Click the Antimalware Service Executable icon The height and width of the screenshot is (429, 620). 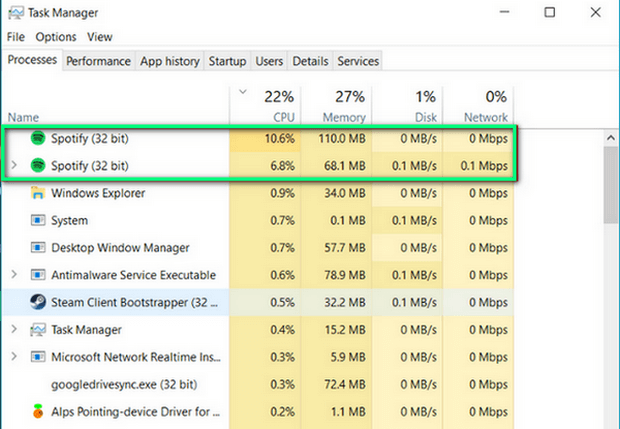pos(38,275)
